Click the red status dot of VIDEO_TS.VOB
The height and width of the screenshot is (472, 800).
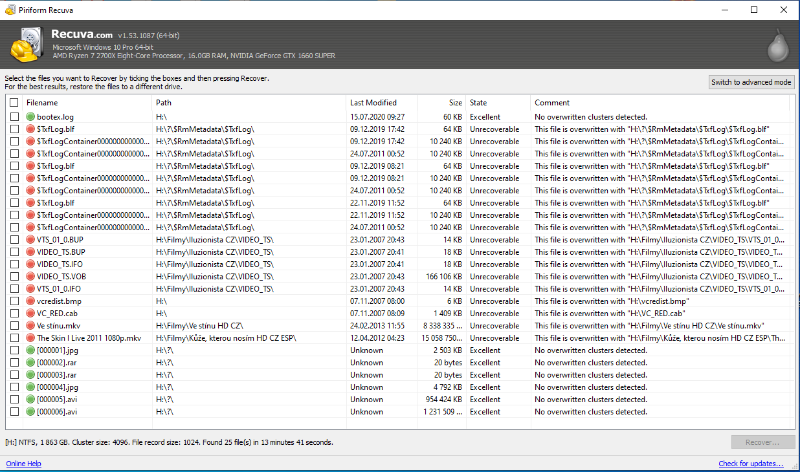[x=31, y=277]
